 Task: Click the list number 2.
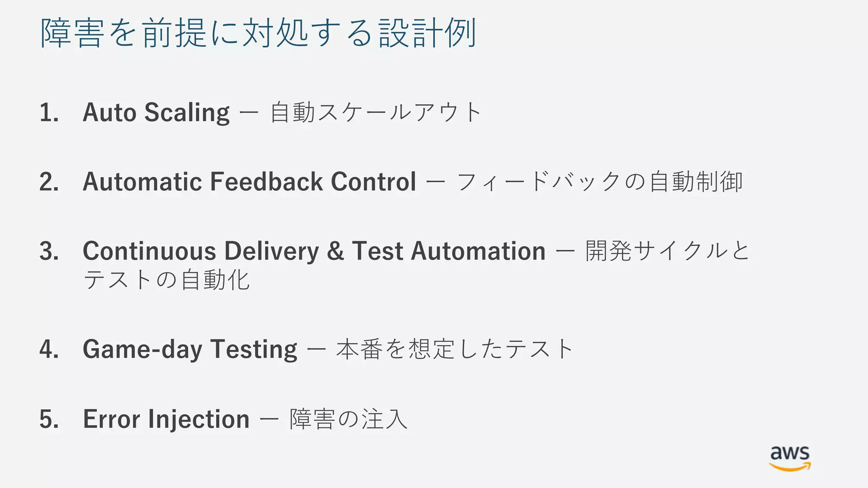(x=49, y=182)
